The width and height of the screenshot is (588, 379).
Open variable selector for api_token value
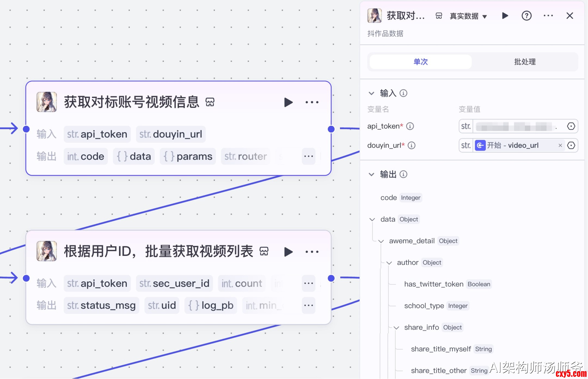571,126
